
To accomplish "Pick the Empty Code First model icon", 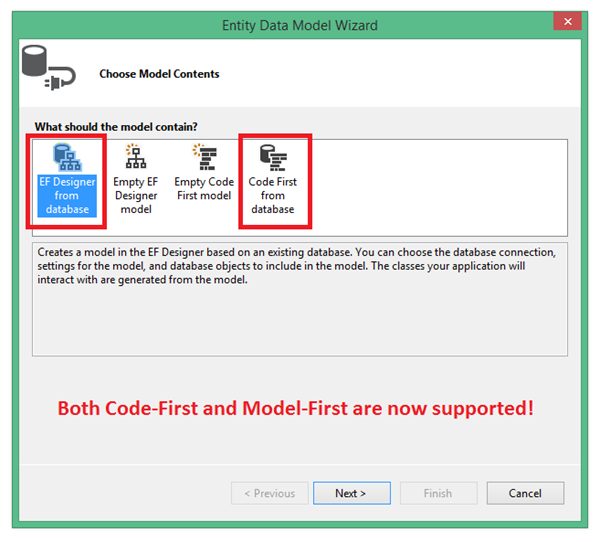I will coord(203,158).
